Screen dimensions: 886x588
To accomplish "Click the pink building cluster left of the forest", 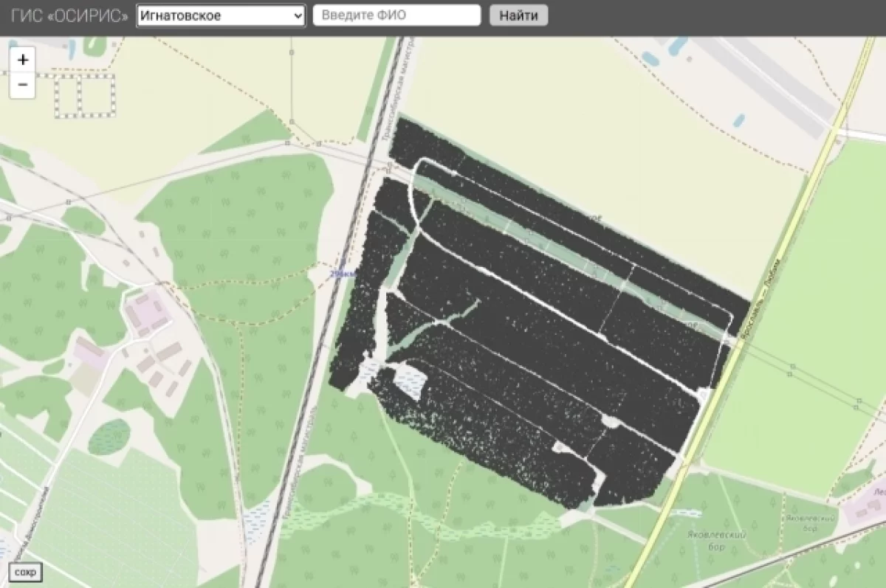I will 145,311.
